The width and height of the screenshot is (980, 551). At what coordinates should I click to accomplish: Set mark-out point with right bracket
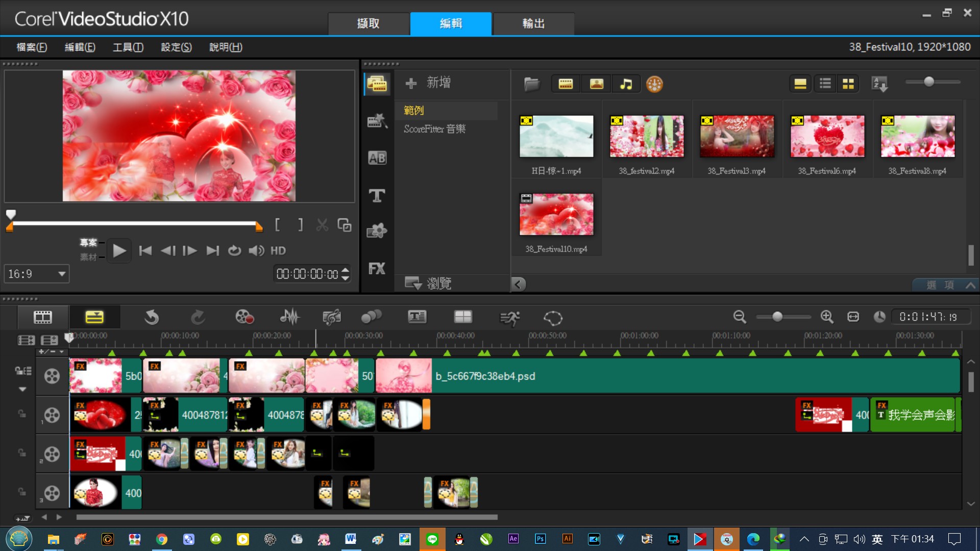click(300, 225)
